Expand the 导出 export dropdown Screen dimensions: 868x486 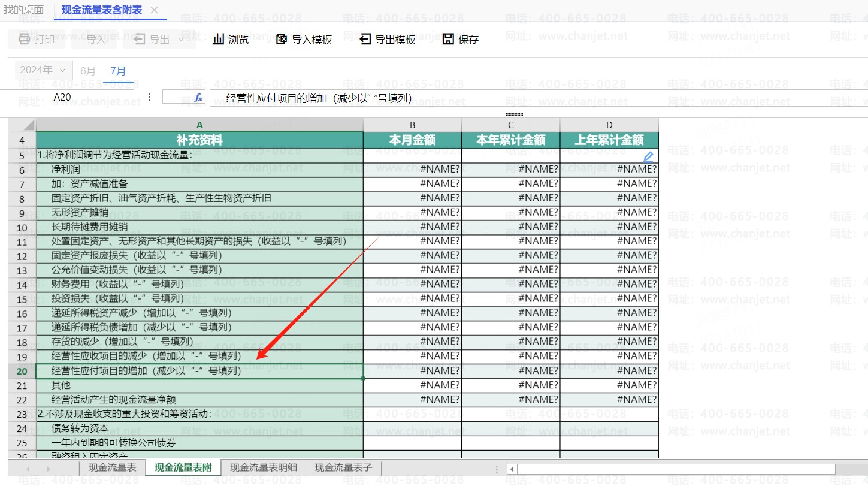[181, 40]
